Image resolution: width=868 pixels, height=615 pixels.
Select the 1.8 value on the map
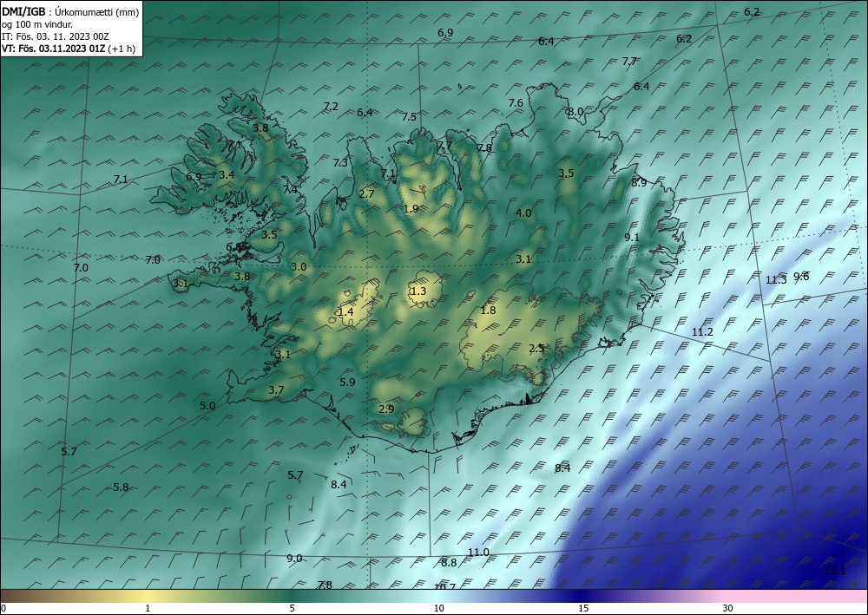click(488, 311)
